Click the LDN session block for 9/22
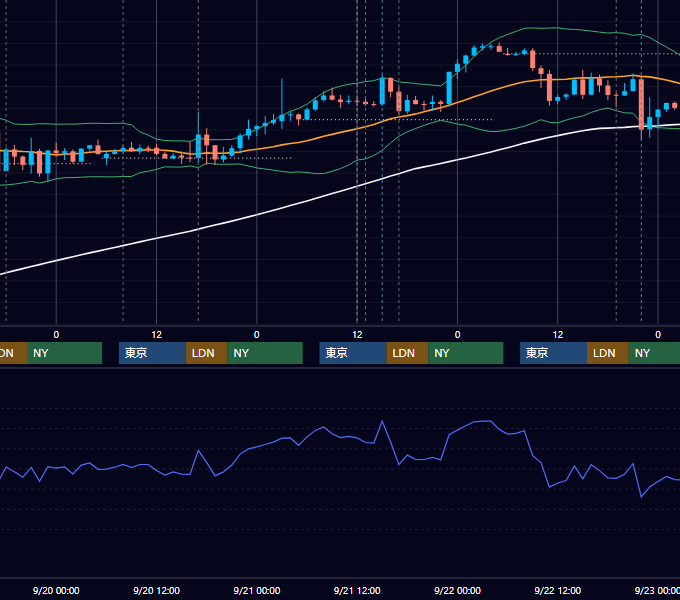Viewport: 680px width, 600px height. 608,353
